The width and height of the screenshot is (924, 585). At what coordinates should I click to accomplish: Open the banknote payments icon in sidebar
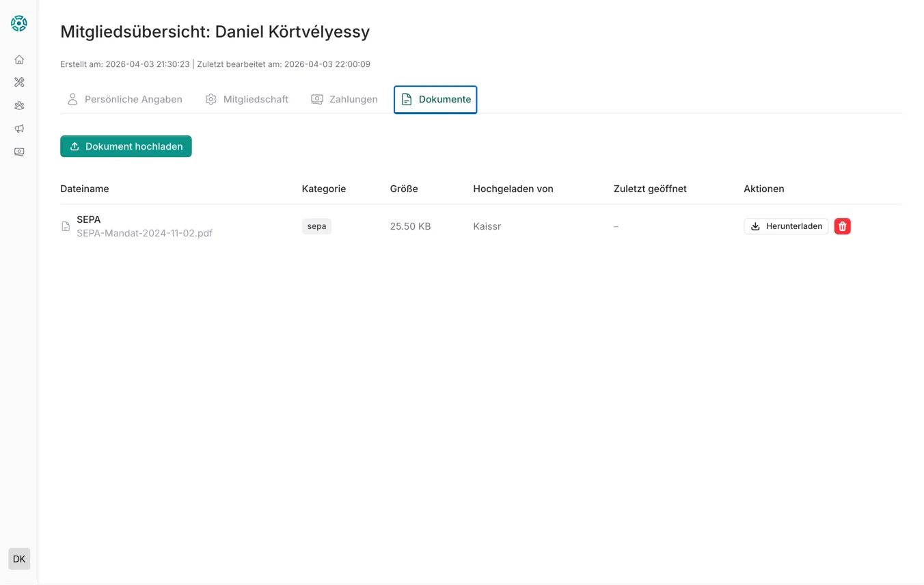pyautogui.click(x=19, y=152)
